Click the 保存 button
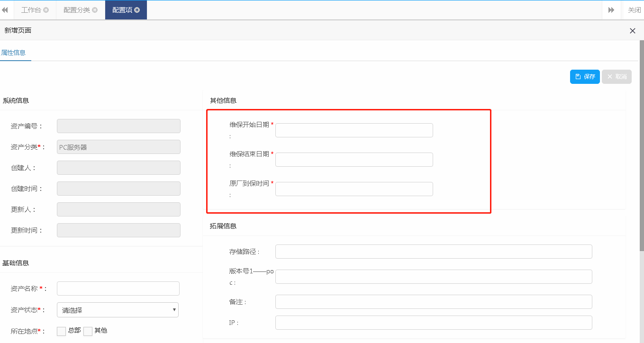Screen dimensions: 644x343 (585, 77)
